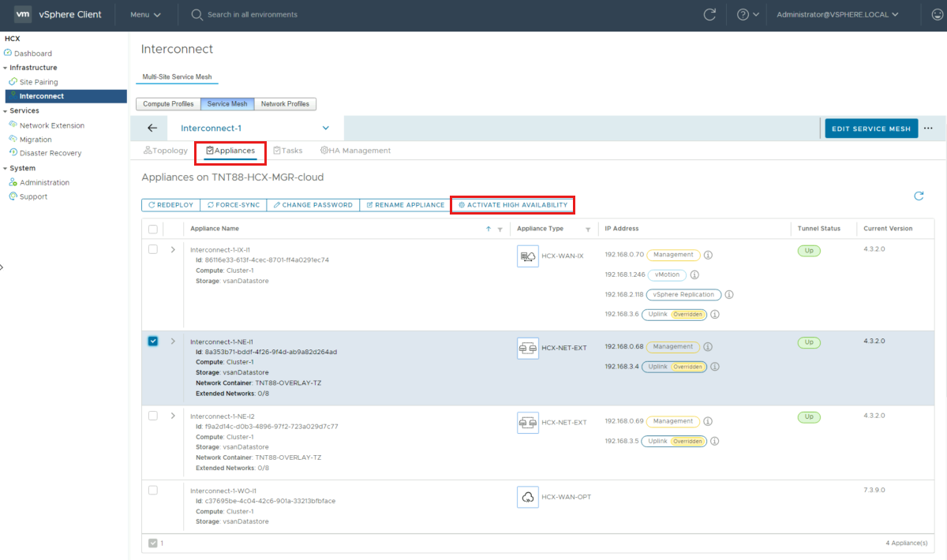The width and height of the screenshot is (947, 560).
Task: Select the Interconnect-1-IX-I1 row checkbox
Action: (x=153, y=249)
